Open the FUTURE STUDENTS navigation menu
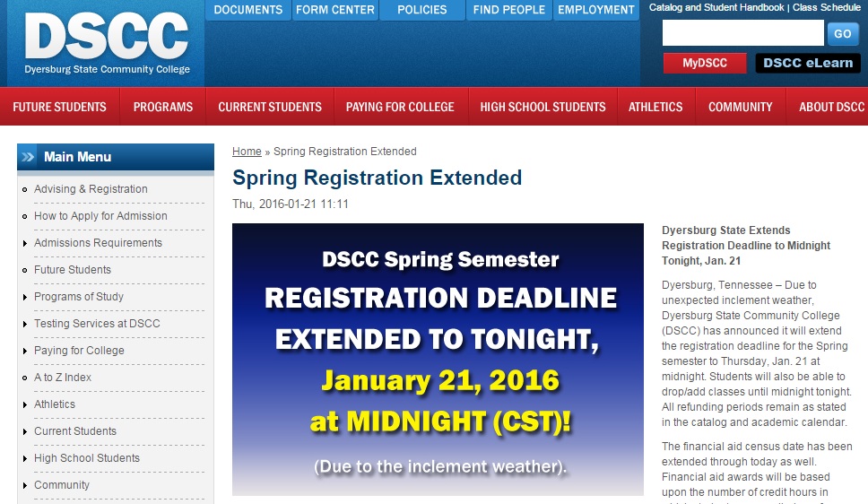The height and width of the screenshot is (504, 868). point(60,107)
